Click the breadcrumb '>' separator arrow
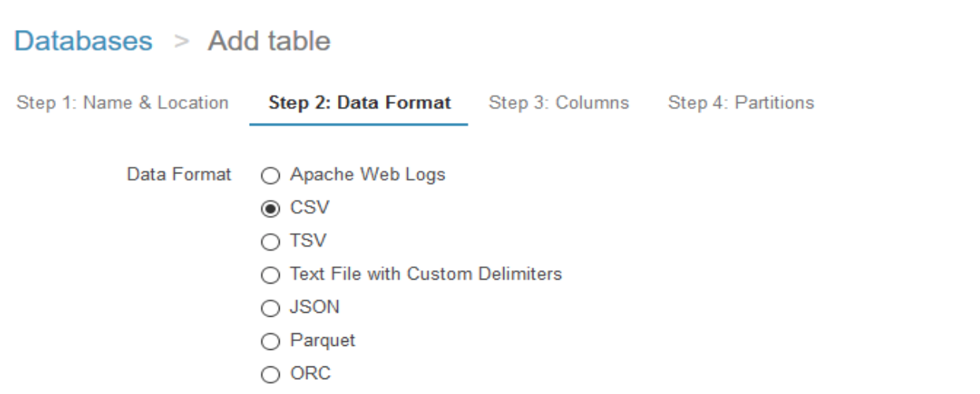980x394 pixels. click(x=180, y=43)
